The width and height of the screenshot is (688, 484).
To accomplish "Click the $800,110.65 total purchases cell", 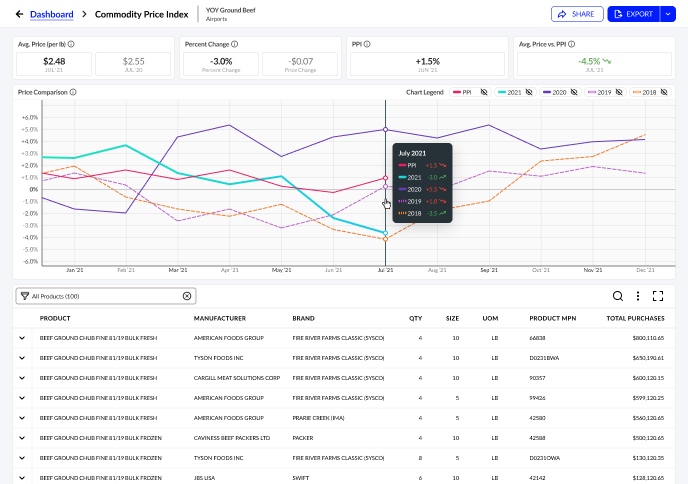I will 648,338.
